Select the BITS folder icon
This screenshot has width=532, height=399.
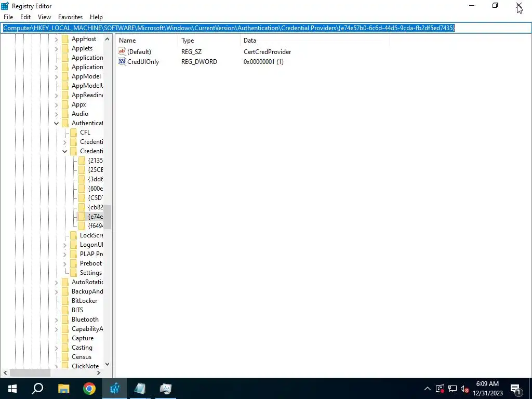click(x=65, y=310)
